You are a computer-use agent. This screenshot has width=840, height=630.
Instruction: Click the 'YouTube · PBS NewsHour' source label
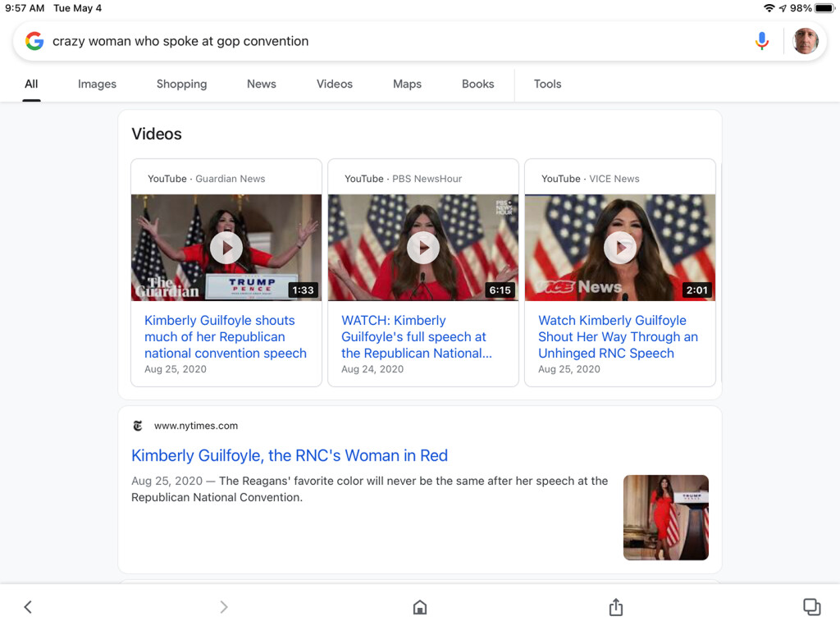pyautogui.click(x=403, y=179)
